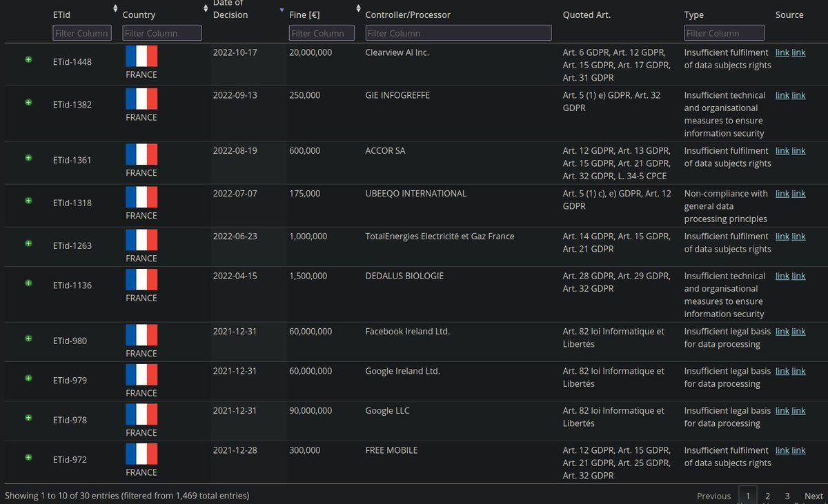Click the GIE INFOGREFFE controller name
The height and width of the screenshot is (504, 828).
click(x=397, y=95)
